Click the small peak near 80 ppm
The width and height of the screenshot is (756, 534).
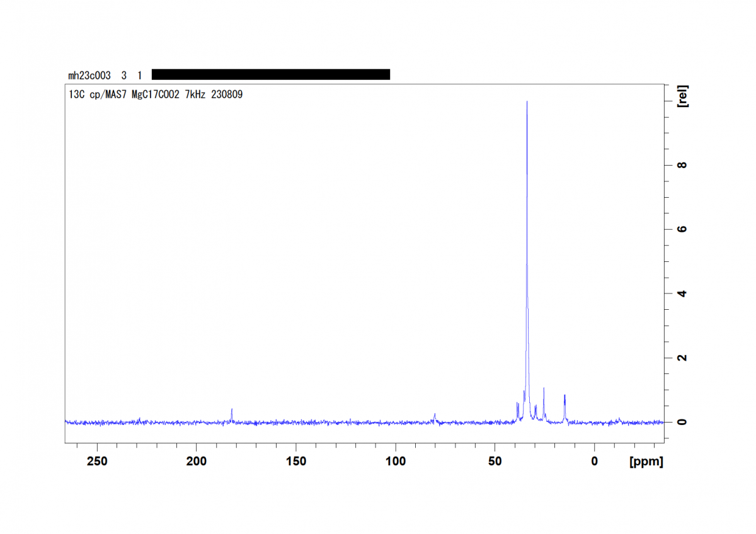click(435, 418)
